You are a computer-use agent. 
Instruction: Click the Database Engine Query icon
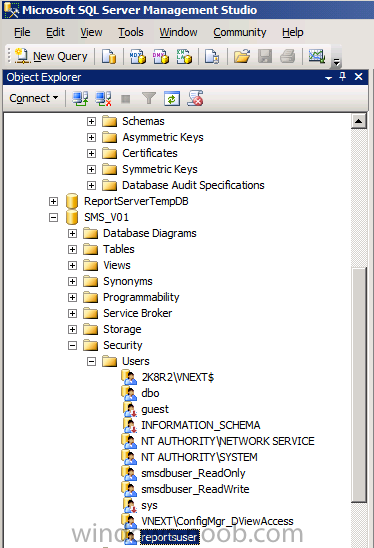click(x=109, y=56)
